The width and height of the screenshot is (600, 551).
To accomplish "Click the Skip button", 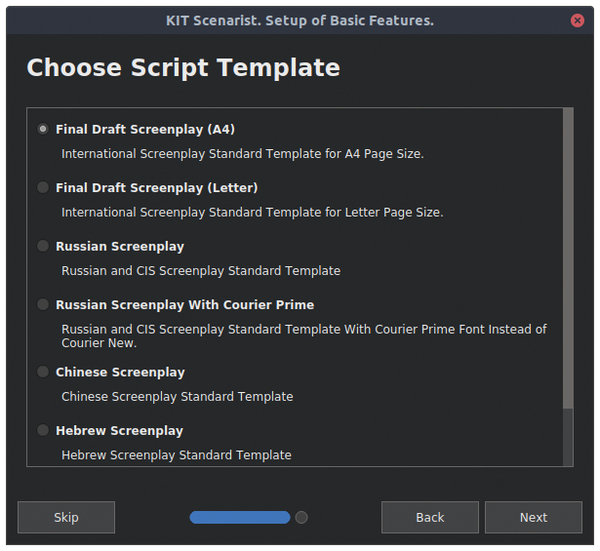I will click(66, 517).
